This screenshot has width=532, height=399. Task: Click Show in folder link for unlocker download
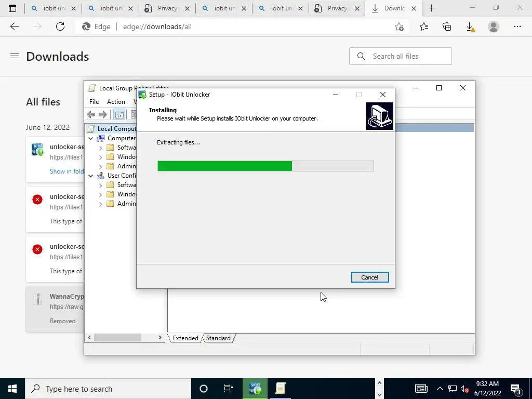(x=67, y=171)
